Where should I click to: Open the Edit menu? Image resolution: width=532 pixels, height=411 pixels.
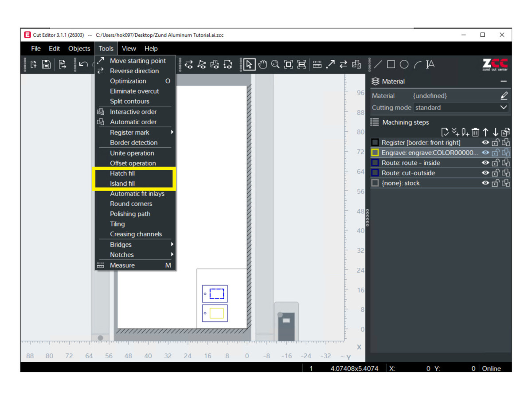55,49
